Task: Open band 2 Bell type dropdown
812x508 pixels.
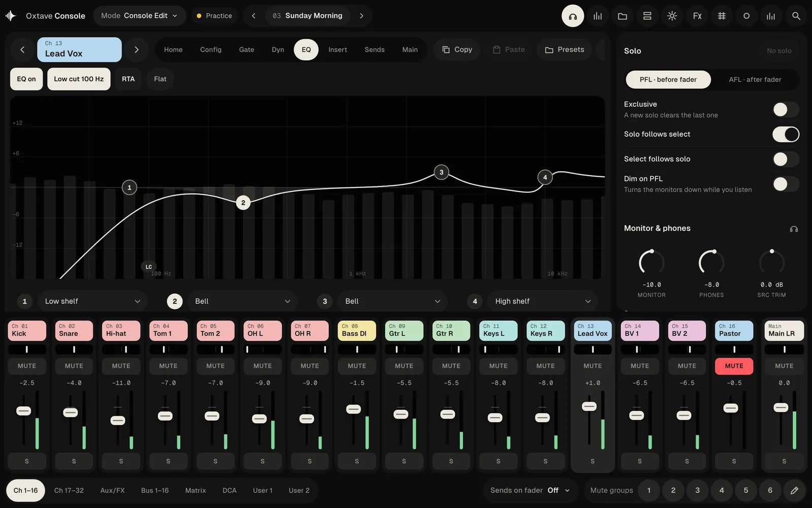Action: 243,301
